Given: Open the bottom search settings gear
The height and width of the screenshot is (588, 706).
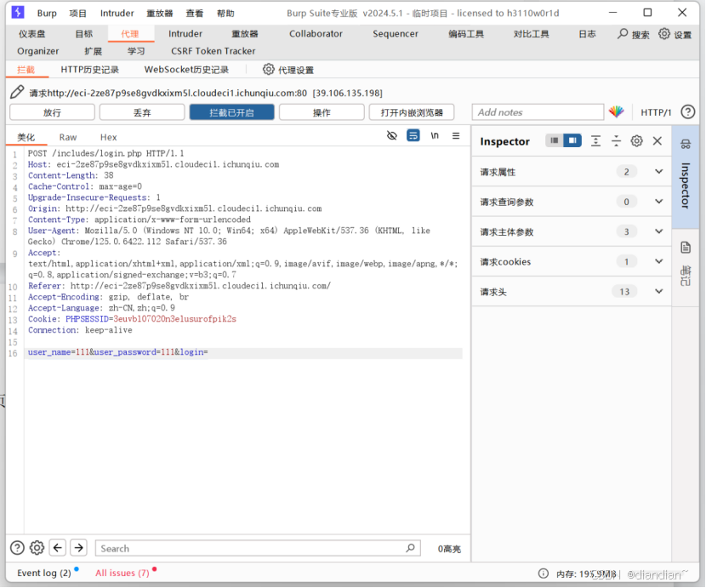Looking at the screenshot, I should click(x=37, y=547).
